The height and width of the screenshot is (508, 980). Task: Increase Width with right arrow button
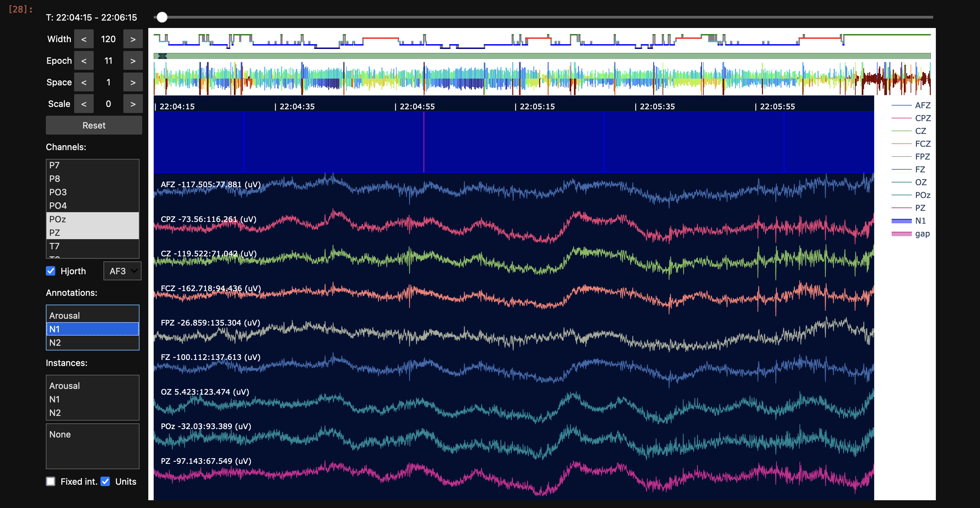pos(133,39)
